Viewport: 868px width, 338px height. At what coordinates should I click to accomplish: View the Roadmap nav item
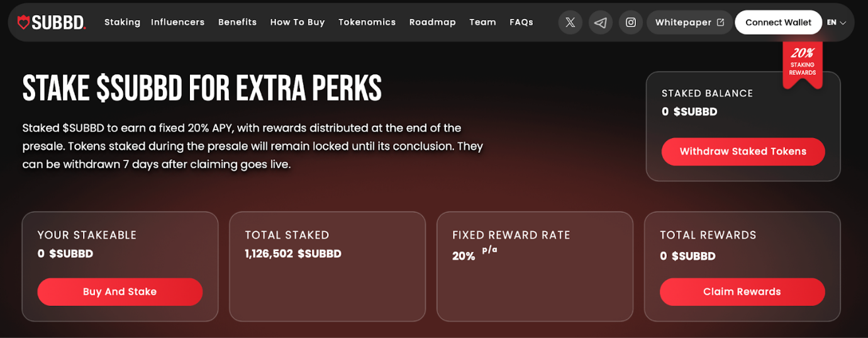pyautogui.click(x=432, y=22)
